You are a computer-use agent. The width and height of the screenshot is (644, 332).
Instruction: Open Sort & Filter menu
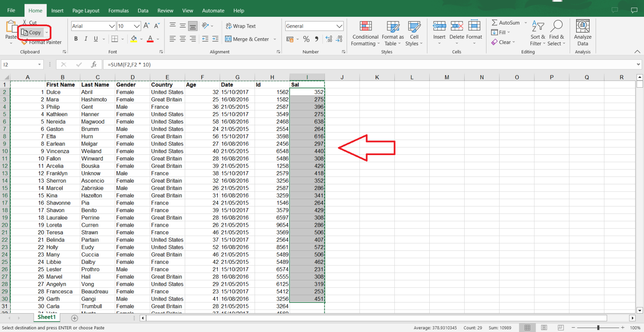click(x=538, y=33)
